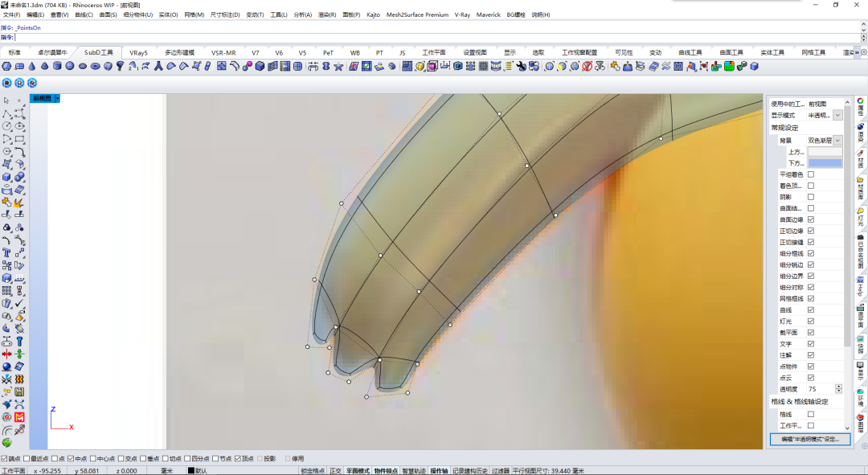Viewport: 868px width, 475px height.
Task: Choose the funnel-shaped SubD tool icon
Action: pyautogui.click(x=120, y=67)
